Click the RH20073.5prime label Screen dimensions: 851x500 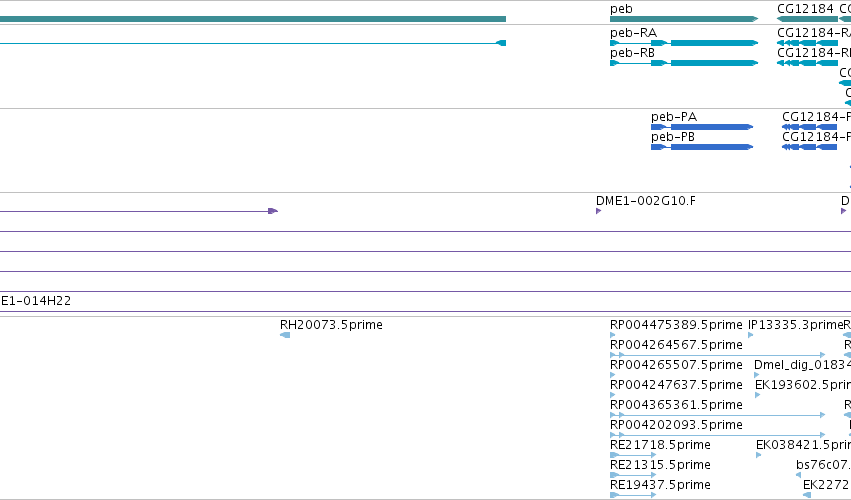pyautogui.click(x=331, y=325)
